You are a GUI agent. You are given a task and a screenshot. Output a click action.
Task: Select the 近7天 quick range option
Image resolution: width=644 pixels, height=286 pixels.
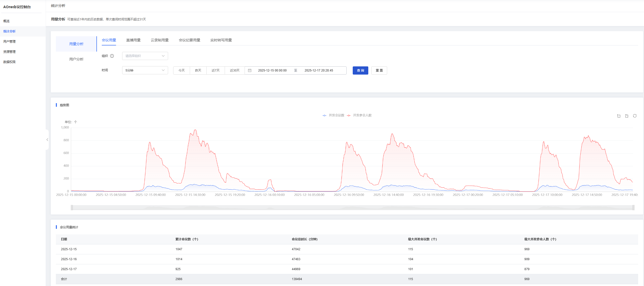click(x=216, y=70)
